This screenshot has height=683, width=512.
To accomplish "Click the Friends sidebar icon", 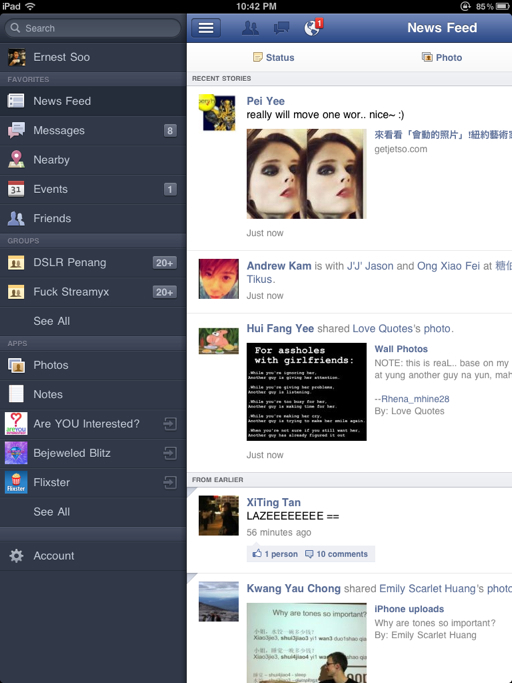I will tap(16, 218).
